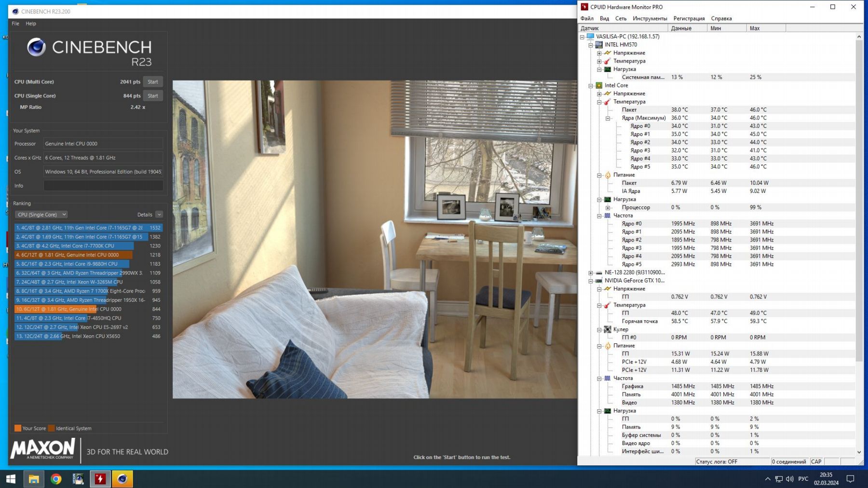Collapse the INTEL HM570 tree node
This screenshot has height=488, width=868.
[x=591, y=45]
